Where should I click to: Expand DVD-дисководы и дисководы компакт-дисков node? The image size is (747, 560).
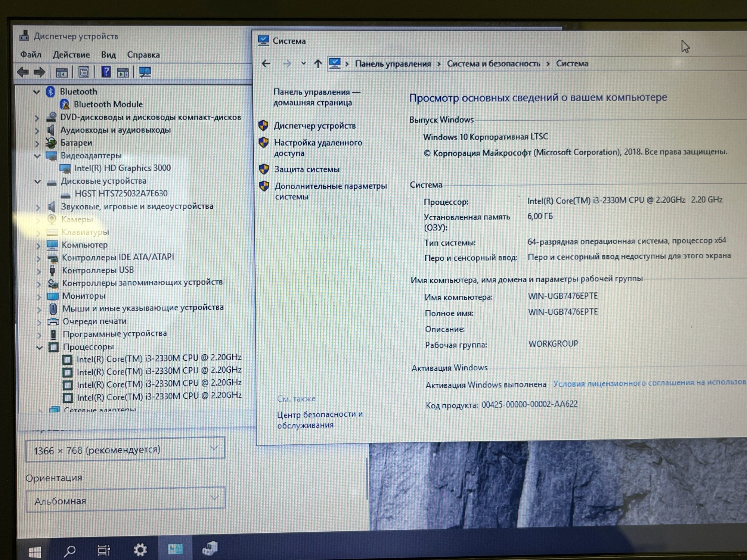click(37, 118)
